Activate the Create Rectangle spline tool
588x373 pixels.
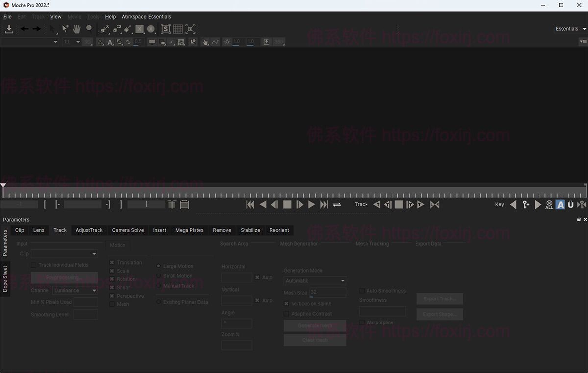pos(139,28)
